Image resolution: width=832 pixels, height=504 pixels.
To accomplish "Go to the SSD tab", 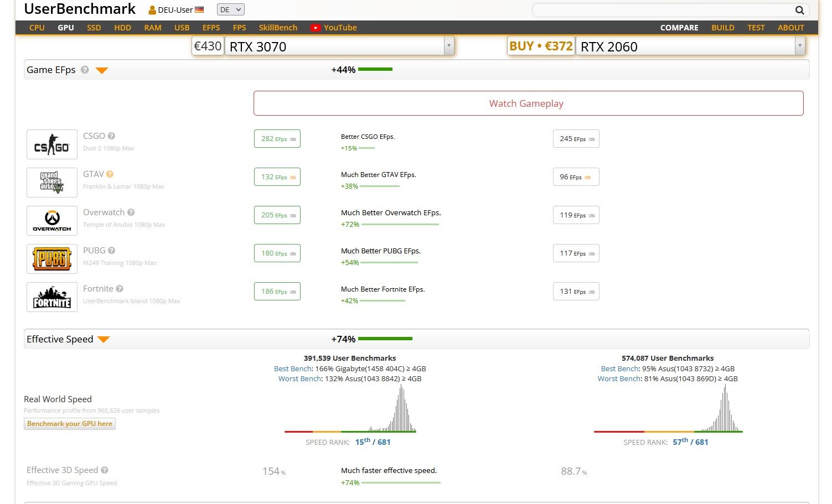I will 94,28.
